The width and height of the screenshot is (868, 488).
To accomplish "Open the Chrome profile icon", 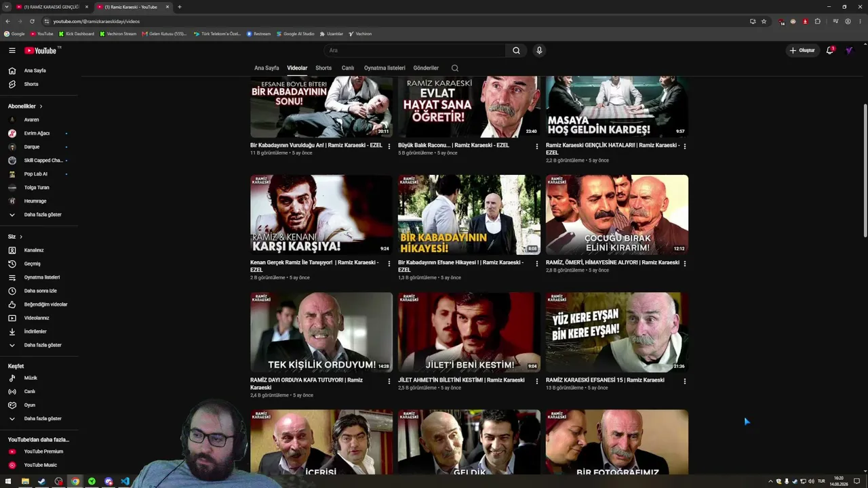I will [848, 21].
